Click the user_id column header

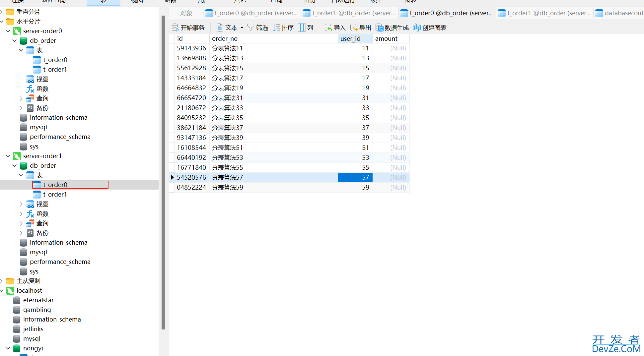tap(355, 39)
